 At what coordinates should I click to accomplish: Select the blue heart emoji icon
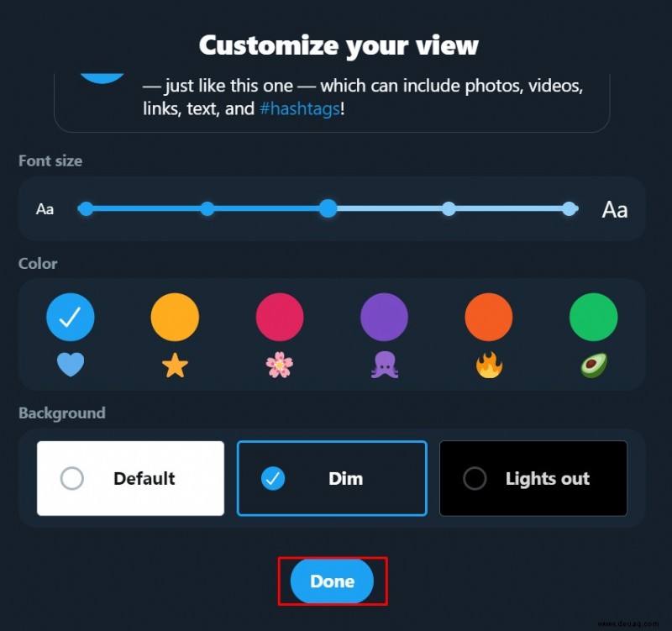tap(71, 365)
